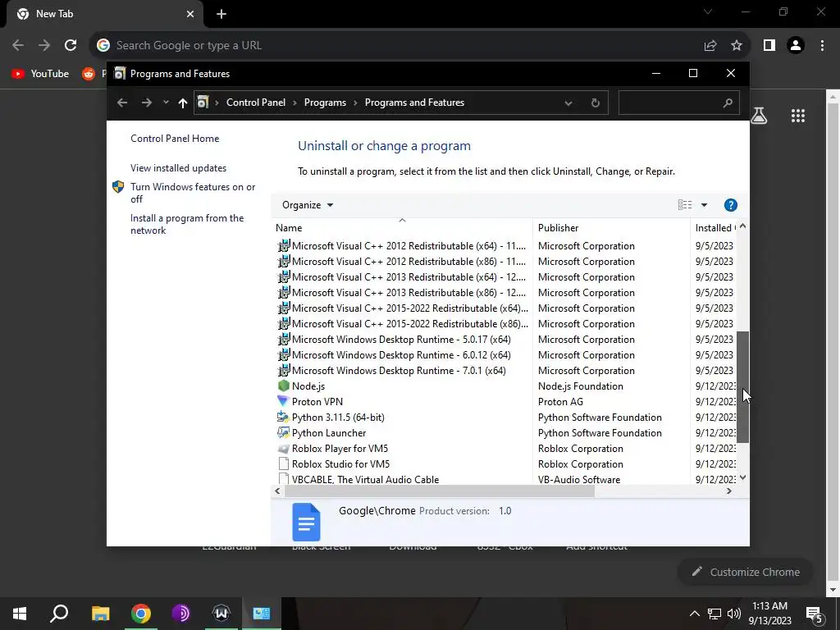This screenshot has height=630, width=840.
Task: Open File Explorer from the taskbar
Action: point(101,614)
